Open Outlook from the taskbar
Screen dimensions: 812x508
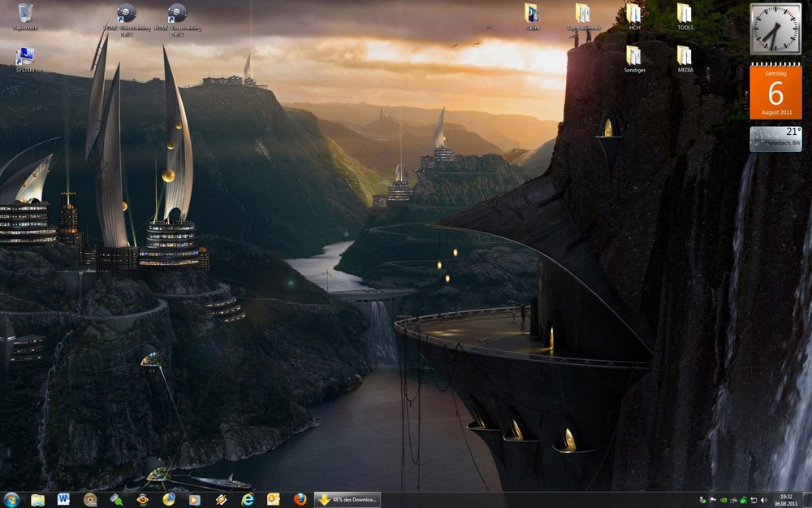point(274,499)
